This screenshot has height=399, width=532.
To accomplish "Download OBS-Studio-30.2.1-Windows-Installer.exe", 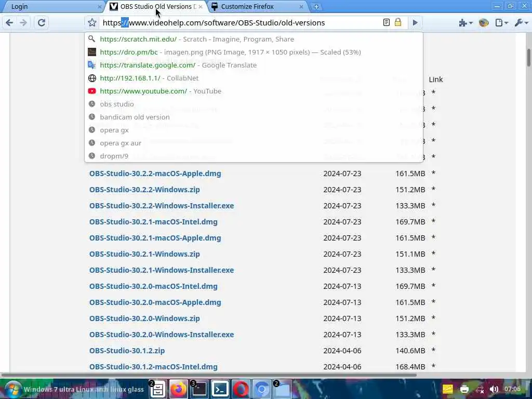I will 162,270.
